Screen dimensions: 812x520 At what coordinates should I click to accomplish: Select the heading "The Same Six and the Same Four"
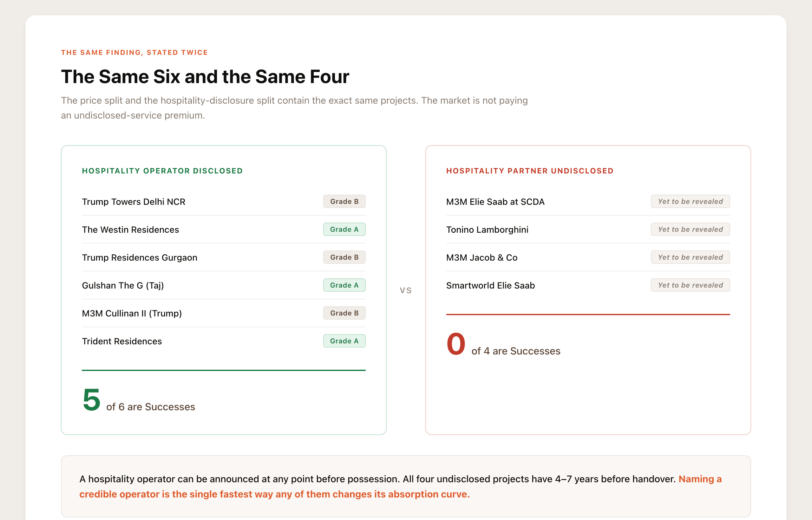click(205, 76)
